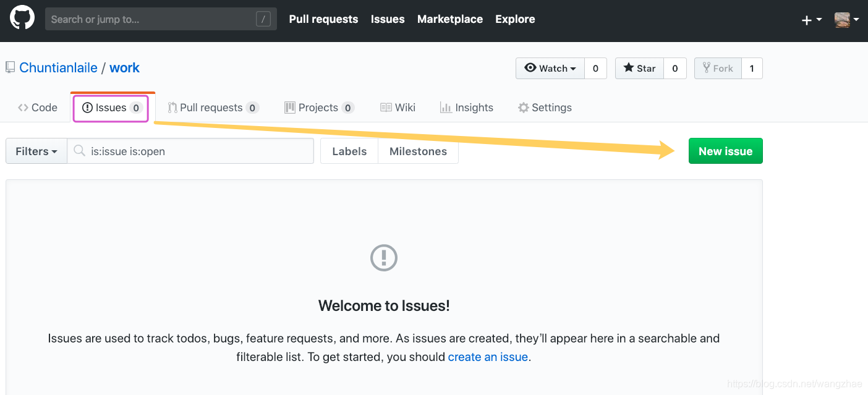Expand the Watch dropdown button
868x395 pixels.
550,69
